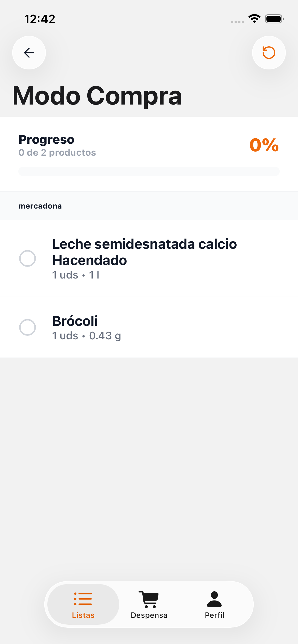Viewport: 298px width, 644px height.
Task: Tap the Listas tab label
Action: [83, 615]
